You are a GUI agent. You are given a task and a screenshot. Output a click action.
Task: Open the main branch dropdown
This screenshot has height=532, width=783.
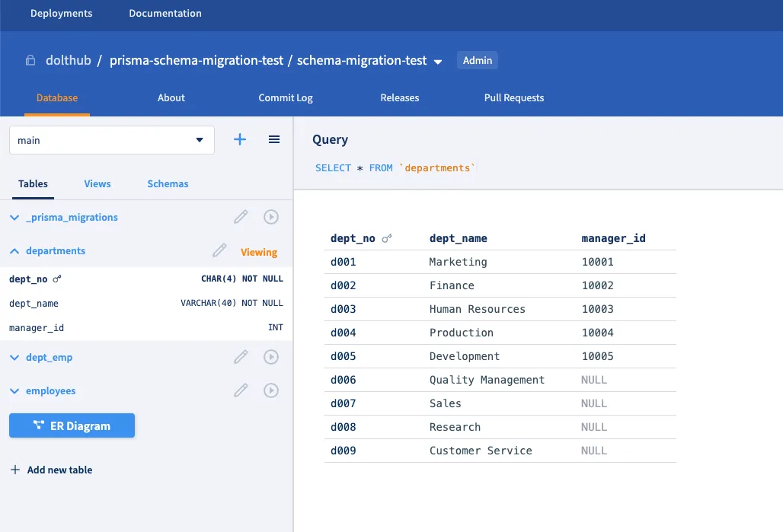pyautogui.click(x=111, y=140)
